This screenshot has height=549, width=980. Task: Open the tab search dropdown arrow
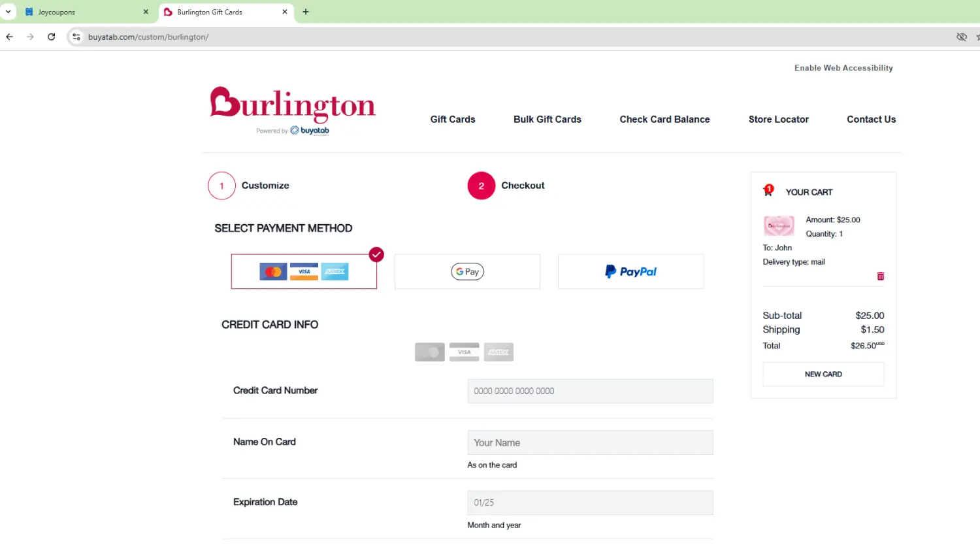coord(8,12)
